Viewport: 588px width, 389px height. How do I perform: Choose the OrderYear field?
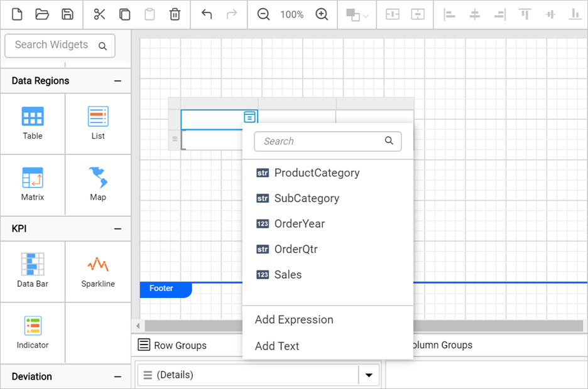(x=328, y=224)
